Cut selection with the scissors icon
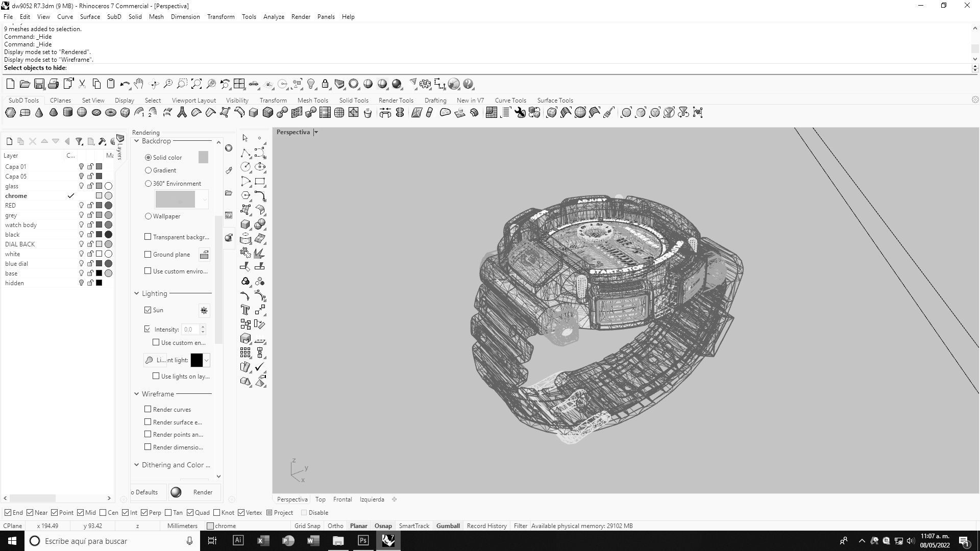Image resolution: width=980 pixels, height=551 pixels. pyautogui.click(x=82, y=84)
